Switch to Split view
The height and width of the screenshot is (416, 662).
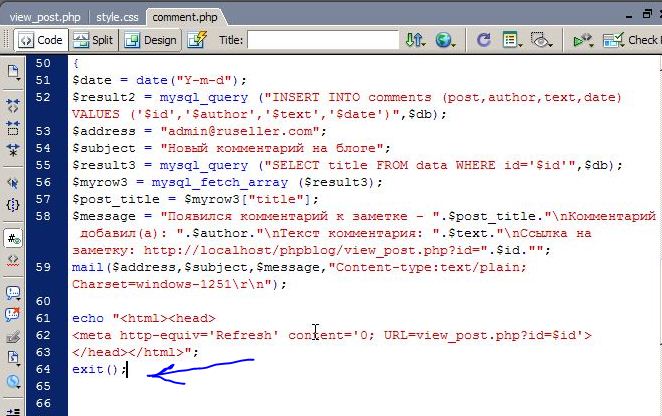93,40
